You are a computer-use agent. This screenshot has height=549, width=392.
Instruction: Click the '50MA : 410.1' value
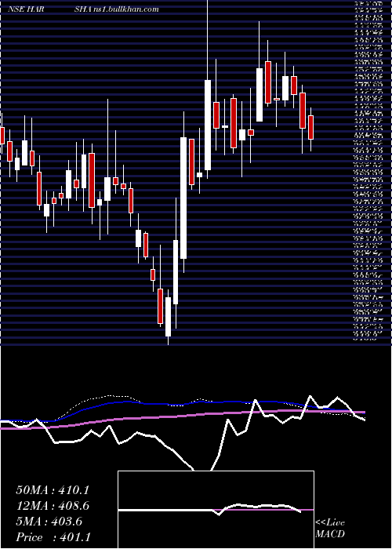click(53, 490)
